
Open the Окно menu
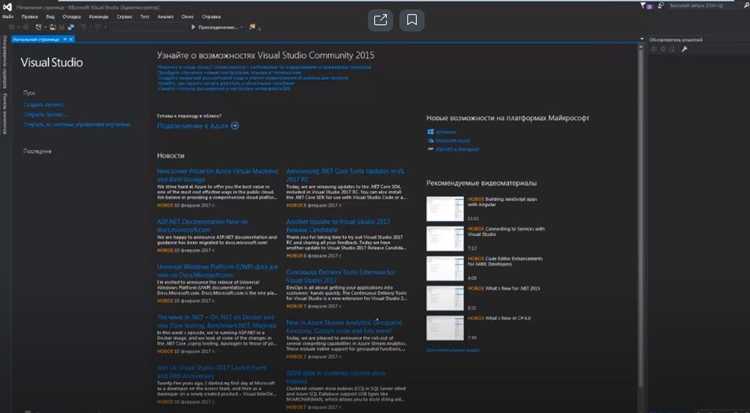(188, 17)
